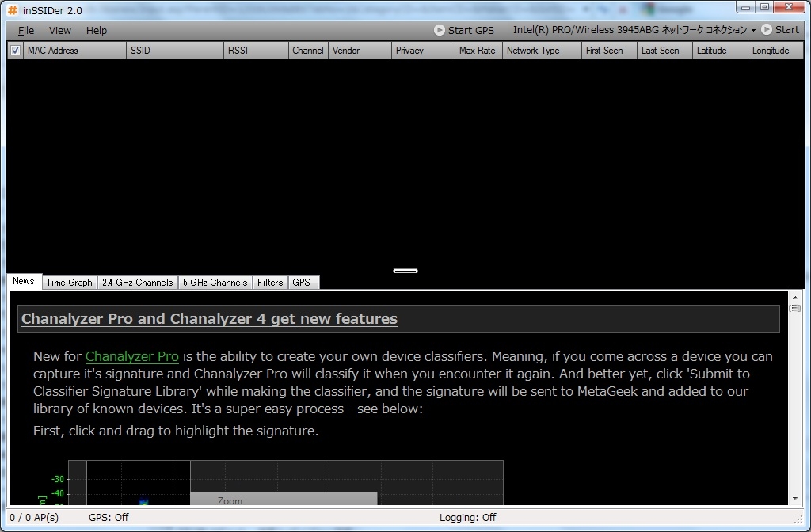Click the Max Rate column header

478,50
